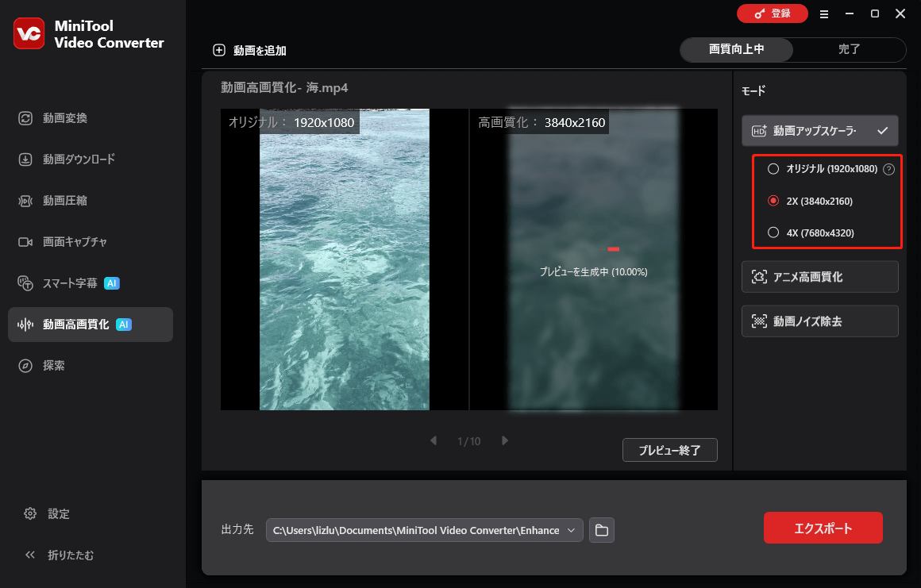Switch to the 完了 (Completed) tab
This screenshot has height=588, width=921.
849,49
